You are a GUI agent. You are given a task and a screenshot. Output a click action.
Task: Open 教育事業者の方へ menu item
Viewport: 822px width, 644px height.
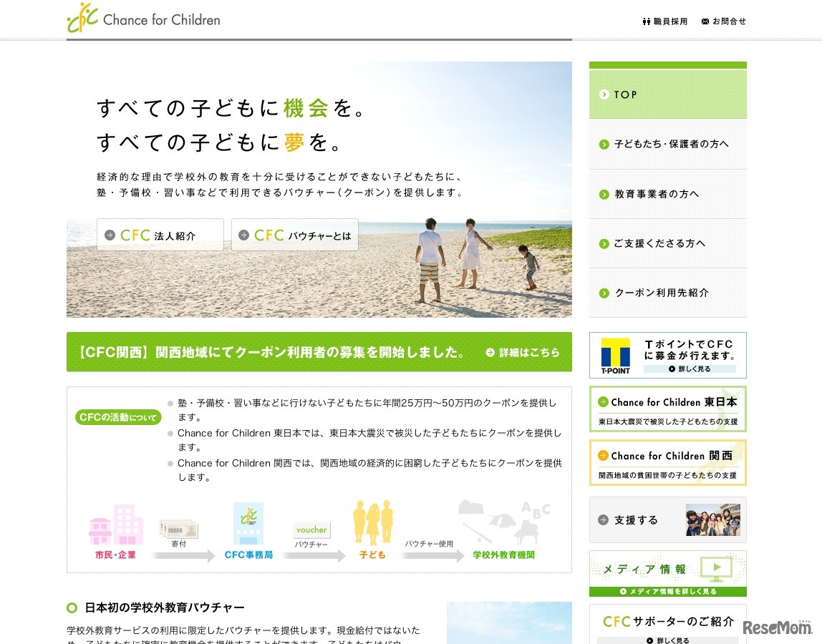coord(668,194)
